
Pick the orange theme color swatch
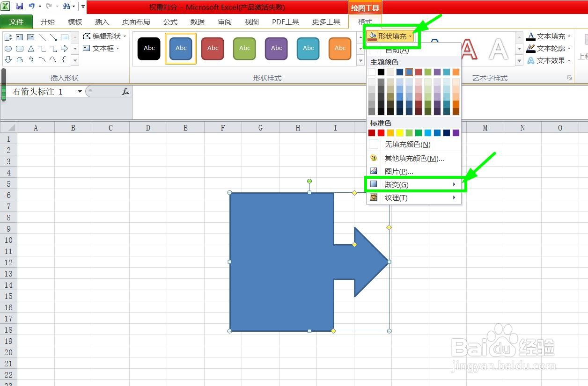pyautogui.click(x=456, y=72)
